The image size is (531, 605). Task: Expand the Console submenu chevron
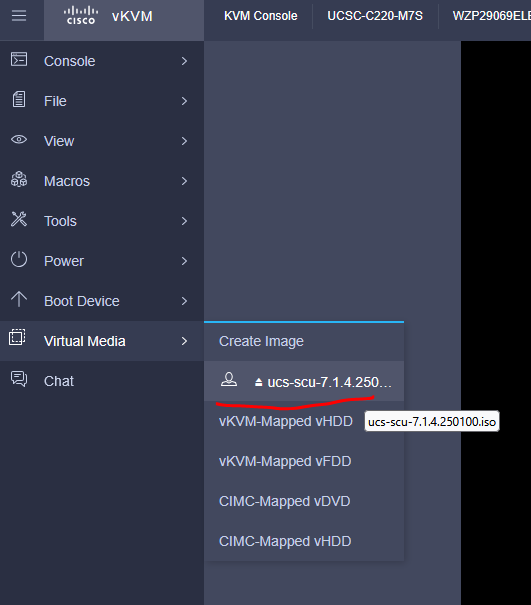pyautogui.click(x=184, y=61)
